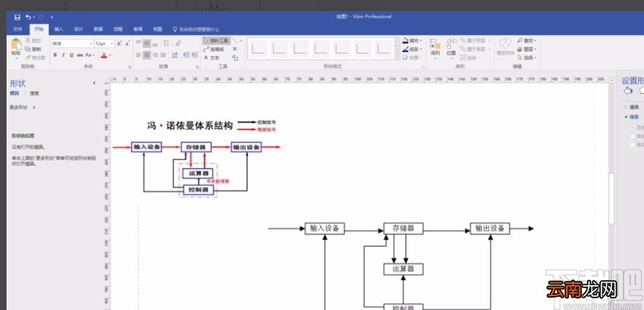Switch to the 数据 Data tab

[98, 29]
